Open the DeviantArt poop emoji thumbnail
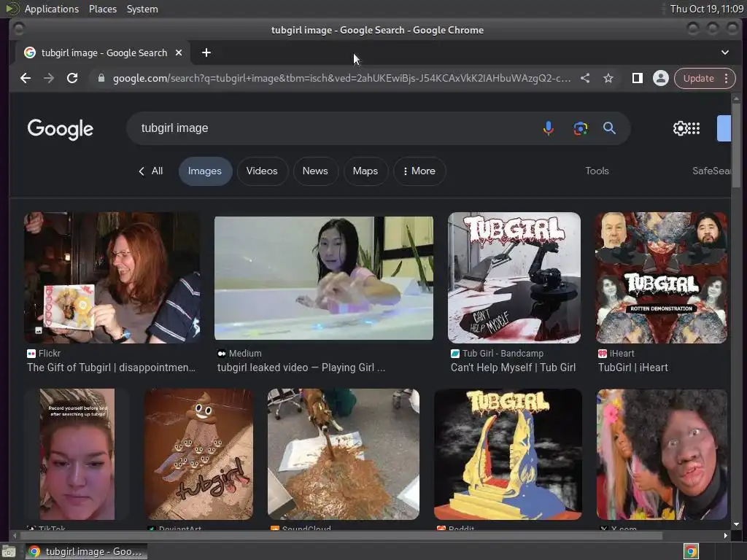747x560 pixels. 198,454
